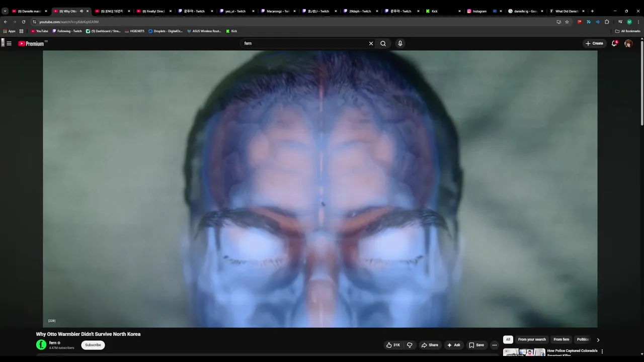Save the video to a playlist
Screen dimensions: 644x362
476,345
